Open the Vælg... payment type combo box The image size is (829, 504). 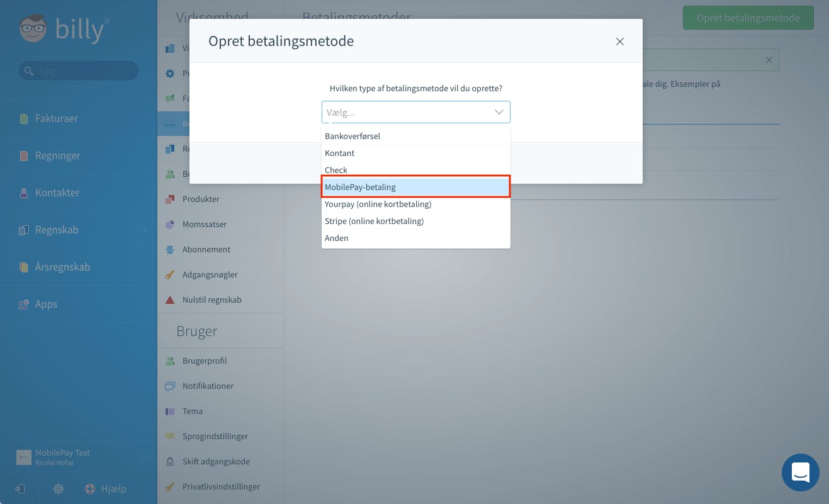point(416,112)
